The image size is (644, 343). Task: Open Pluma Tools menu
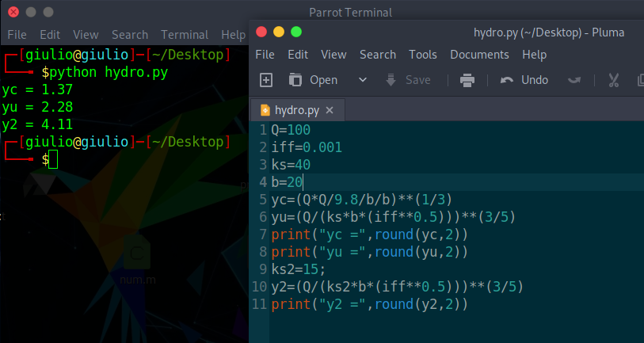423,55
